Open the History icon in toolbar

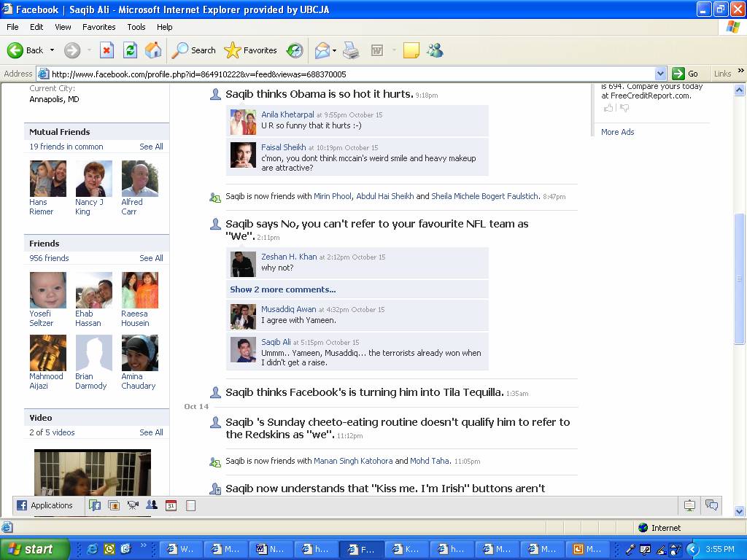(x=295, y=50)
